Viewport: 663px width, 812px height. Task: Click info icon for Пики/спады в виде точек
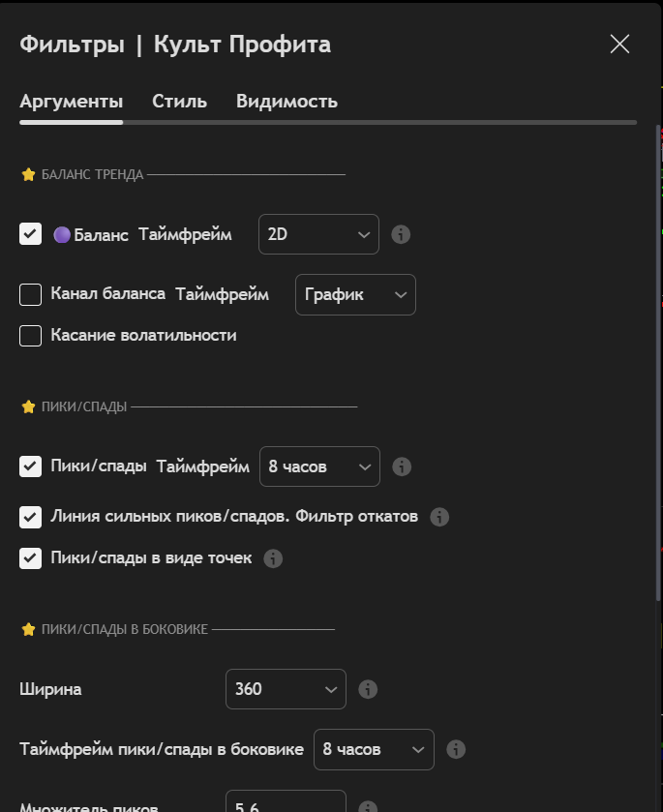click(x=273, y=558)
